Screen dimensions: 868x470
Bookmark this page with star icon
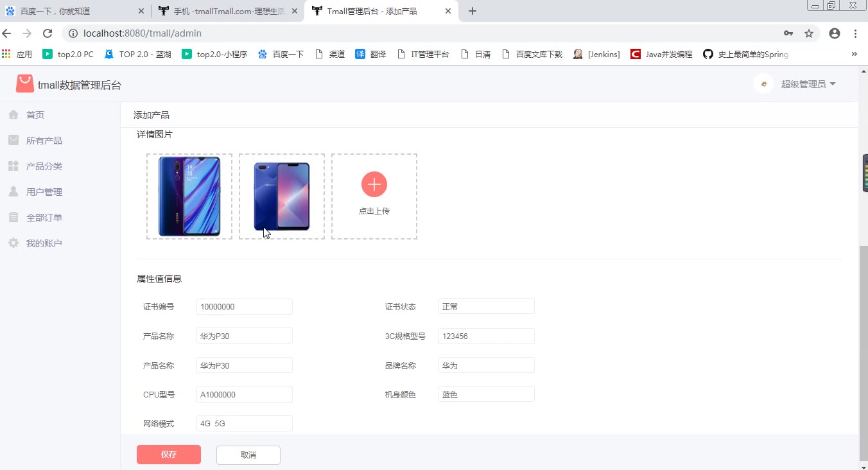click(x=809, y=33)
